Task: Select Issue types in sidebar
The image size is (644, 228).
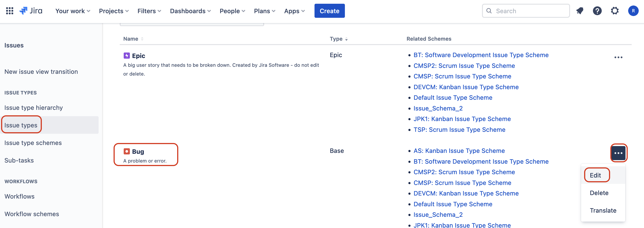Action: click(50, 125)
